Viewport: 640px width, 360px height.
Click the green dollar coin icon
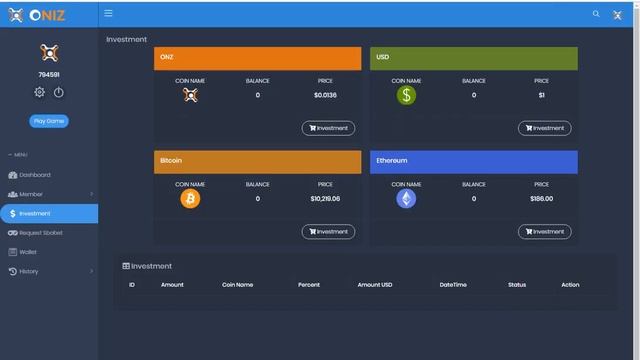[x=406, y=96]
